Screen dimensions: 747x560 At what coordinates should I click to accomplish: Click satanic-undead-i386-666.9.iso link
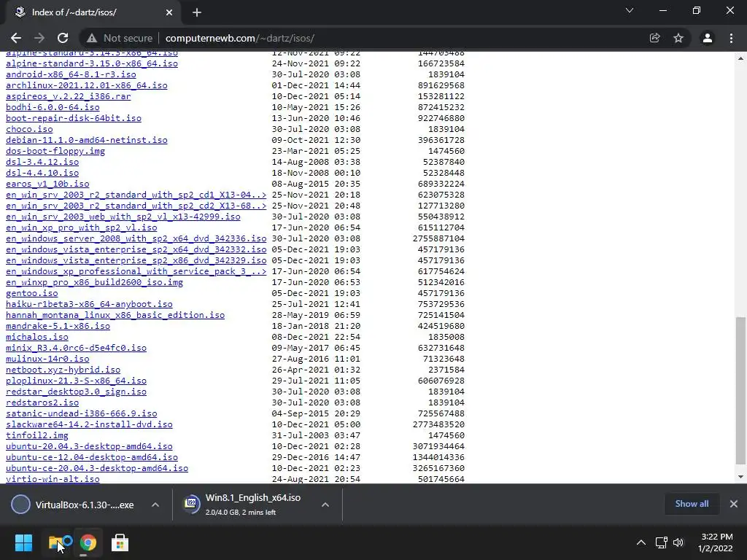click(82, 414)
